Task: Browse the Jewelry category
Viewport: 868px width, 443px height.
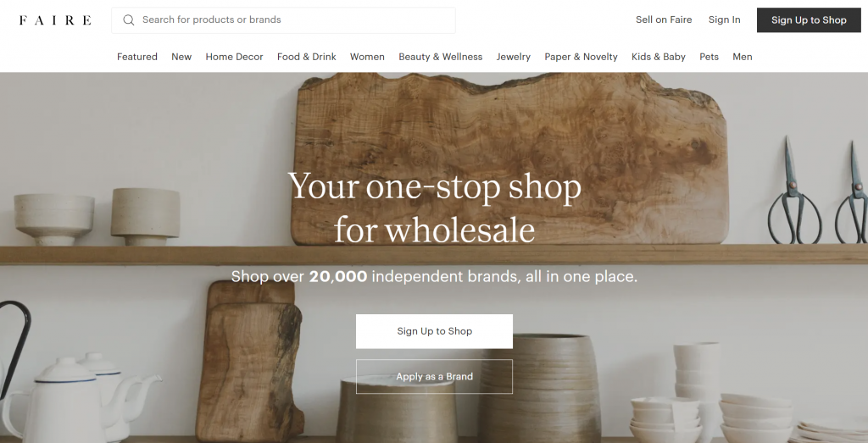Action: tap(513, 57)
